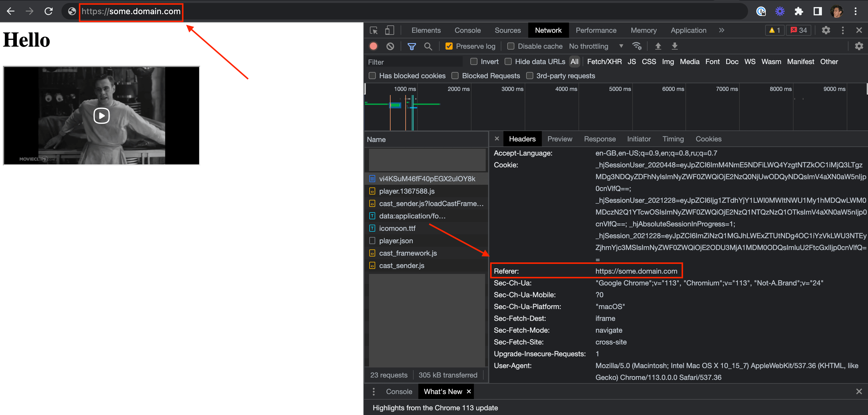Export HAR file with download arrow
868x415 pixels.
tap(674, 46)
